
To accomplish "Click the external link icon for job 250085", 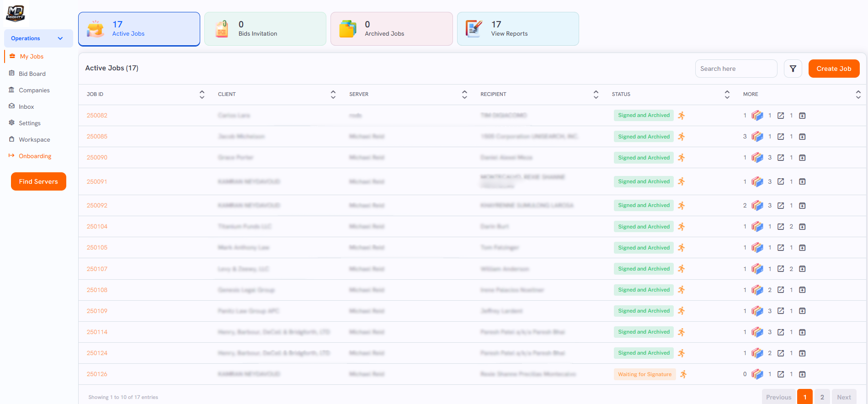I will tap(781, 137).
